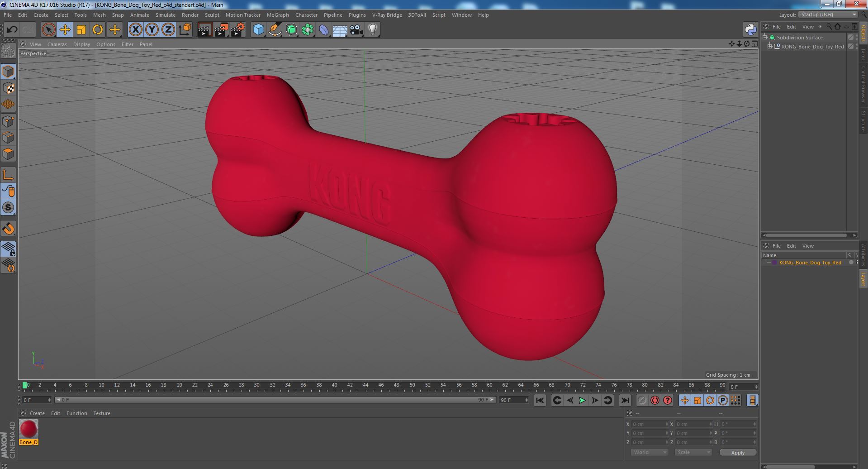868x469 pixels.
Task: Select Points mode in sidebar
Action: [8, 121]
